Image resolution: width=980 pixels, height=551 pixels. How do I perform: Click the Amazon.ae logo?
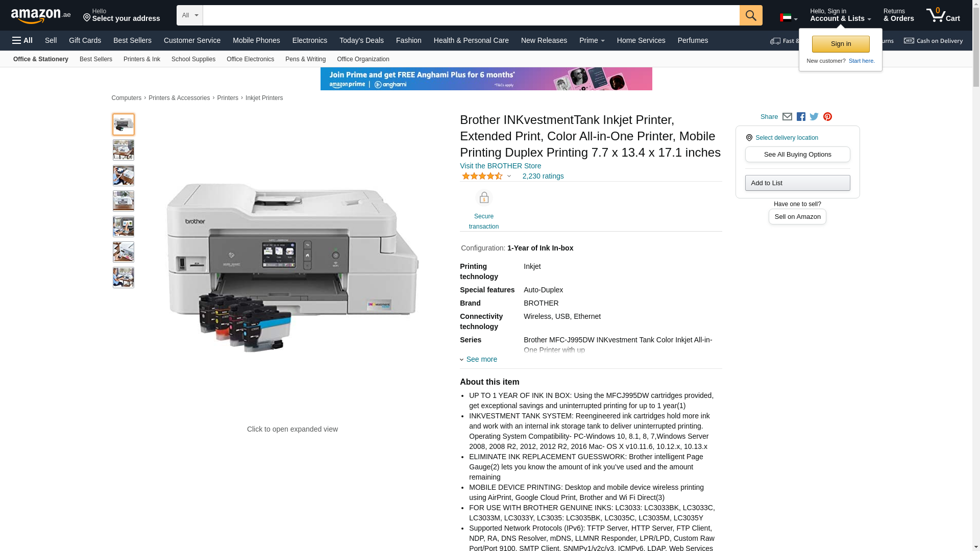41,15
